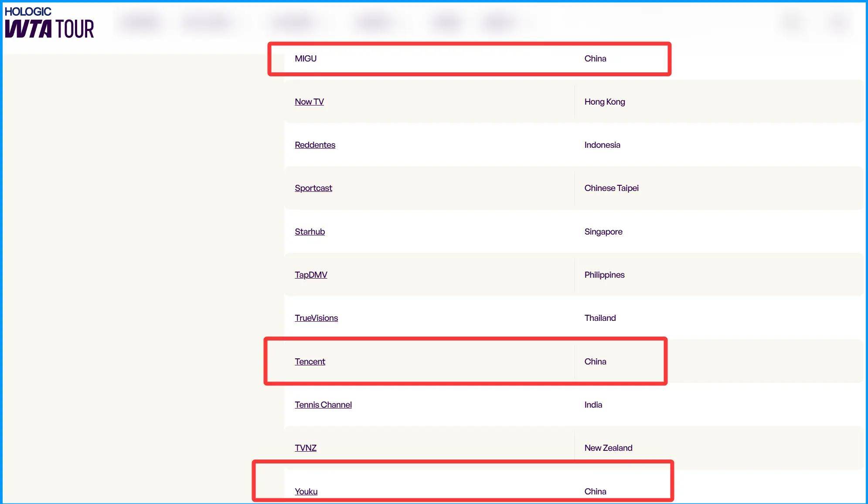
Task: Select the Singapore region cell
Action: coord(603,232)
